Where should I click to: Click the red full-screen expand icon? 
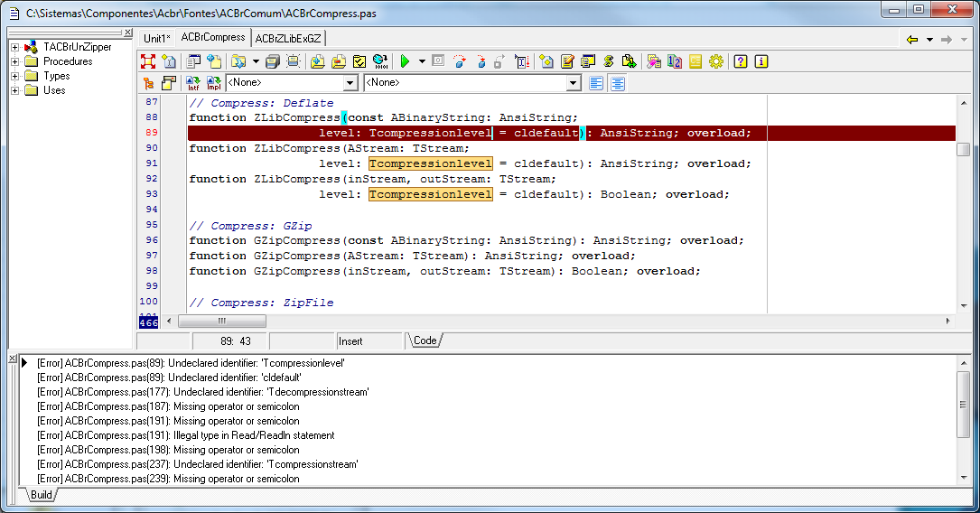click(x=148, y=61)
